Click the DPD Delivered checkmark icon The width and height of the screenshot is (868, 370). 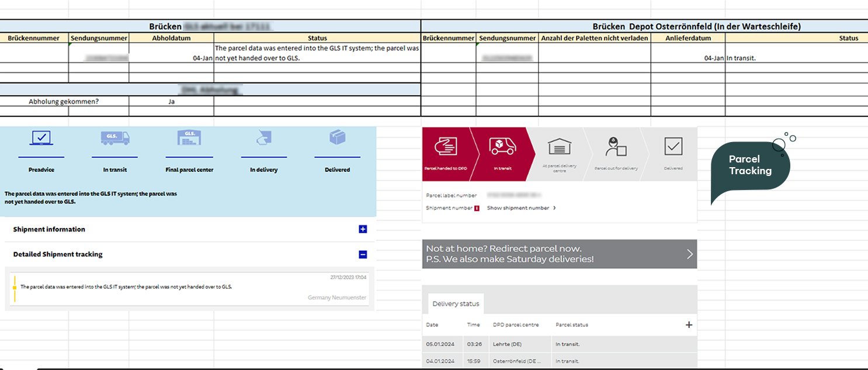click(x=673, y=146)
